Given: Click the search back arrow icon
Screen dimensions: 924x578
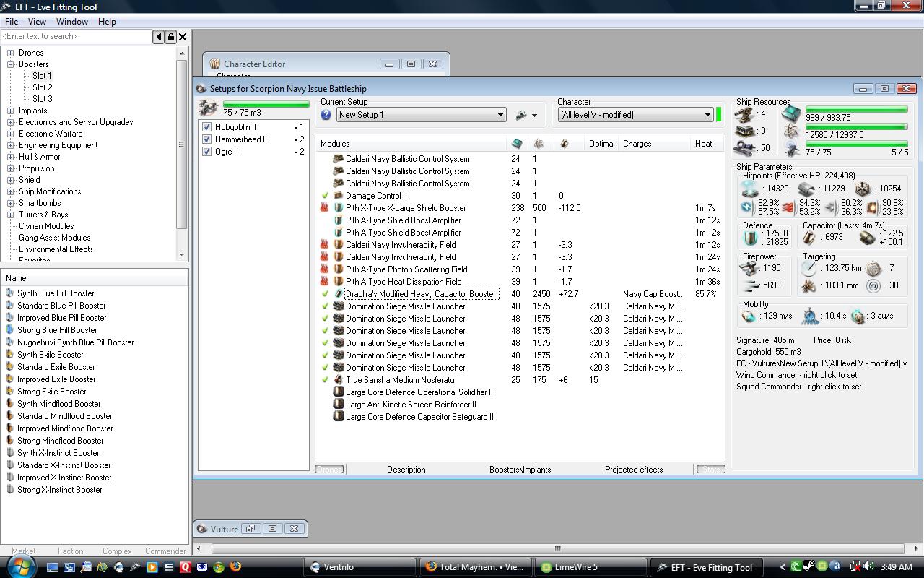Looking at the screenshot, I should tap(159, 36).
